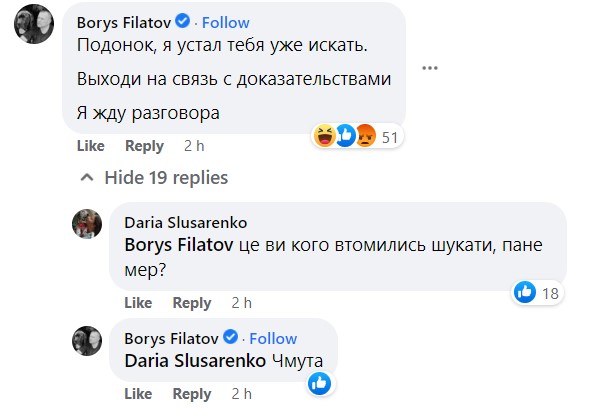611x410 pixels.
Task: Open Daria Slusarenko's avatar thumbnail
Action: point(87,223)
